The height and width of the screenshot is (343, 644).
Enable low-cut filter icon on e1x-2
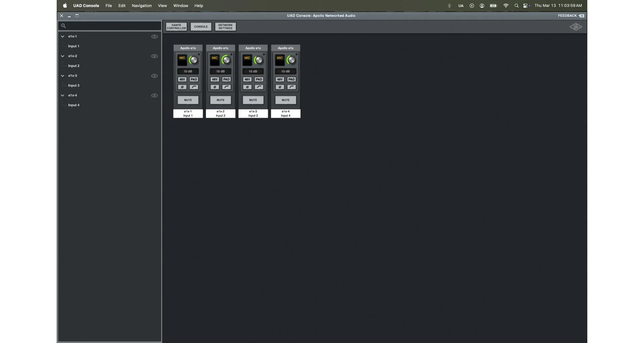point(226,87)
